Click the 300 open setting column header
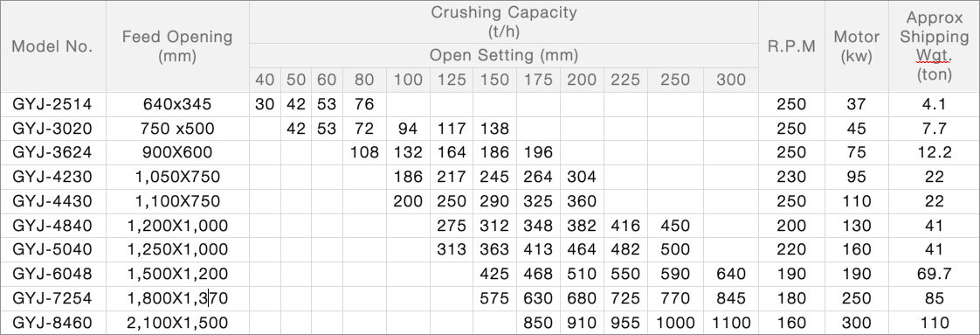Image resolution: width=980 pixels, height=335 pixels. click(730, 80)
